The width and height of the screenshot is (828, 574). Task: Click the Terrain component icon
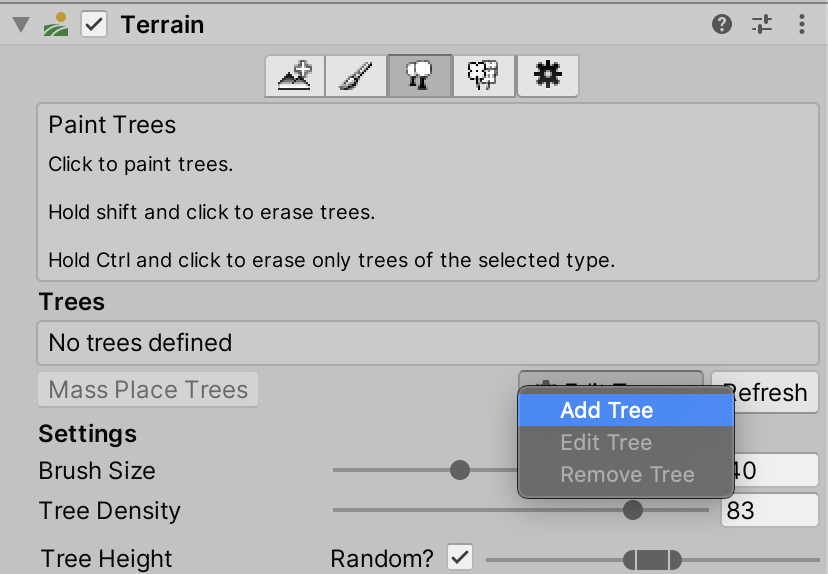(x=57, y=25)
